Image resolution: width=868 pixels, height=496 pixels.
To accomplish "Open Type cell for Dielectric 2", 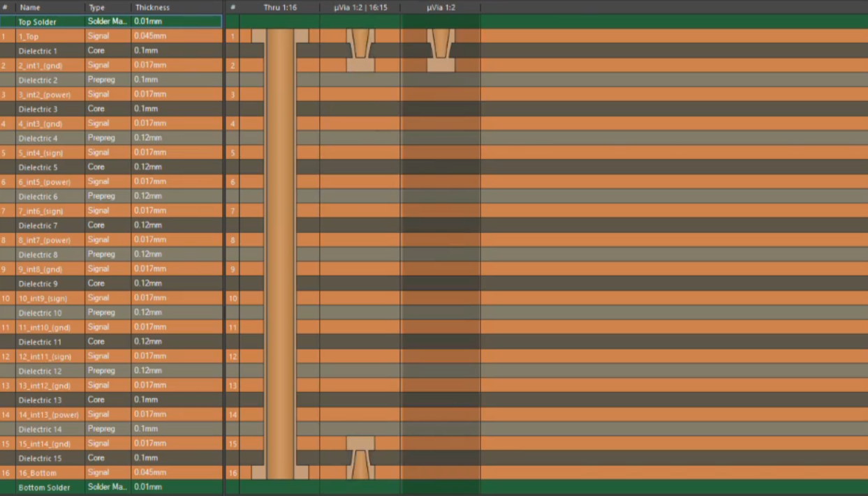I will tap(102, 80).
